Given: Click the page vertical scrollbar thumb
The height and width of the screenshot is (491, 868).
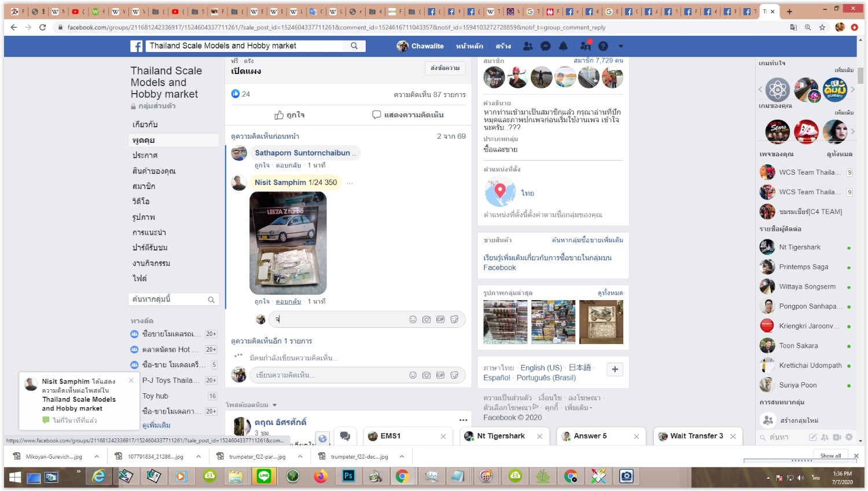Looking at the screenshot, I should pos(860,75).
